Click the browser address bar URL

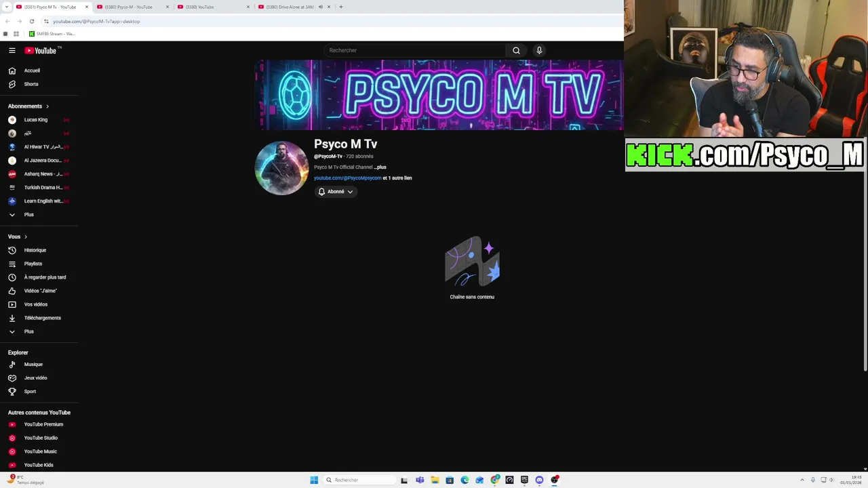click(x=96, y=21)
